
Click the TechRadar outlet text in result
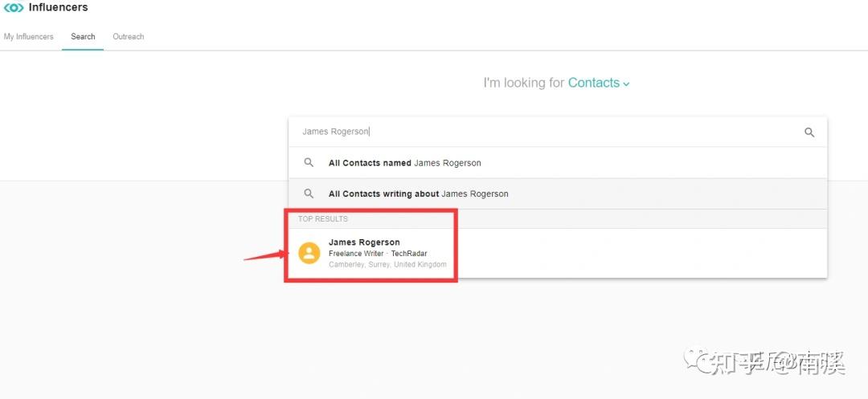(x=409, y=254)
